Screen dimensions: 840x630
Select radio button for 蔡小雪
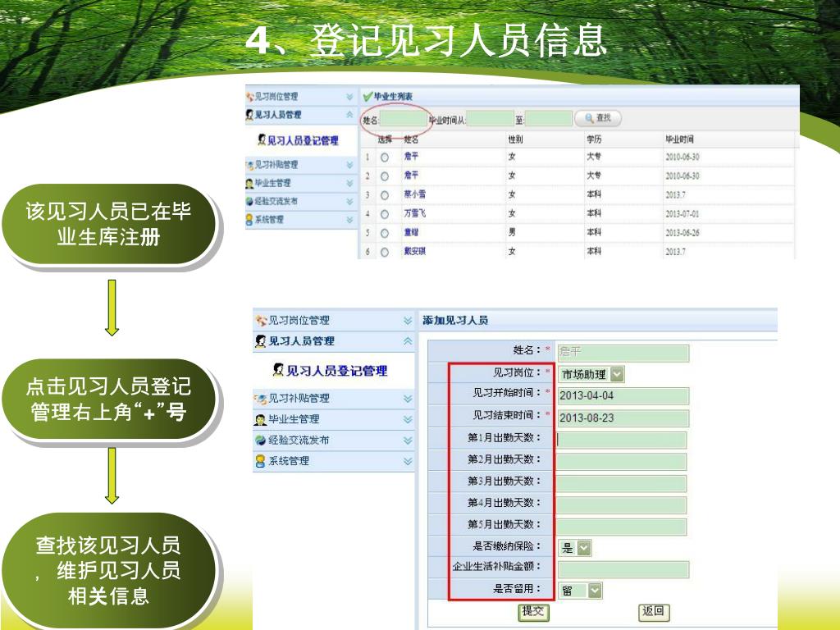385,195
